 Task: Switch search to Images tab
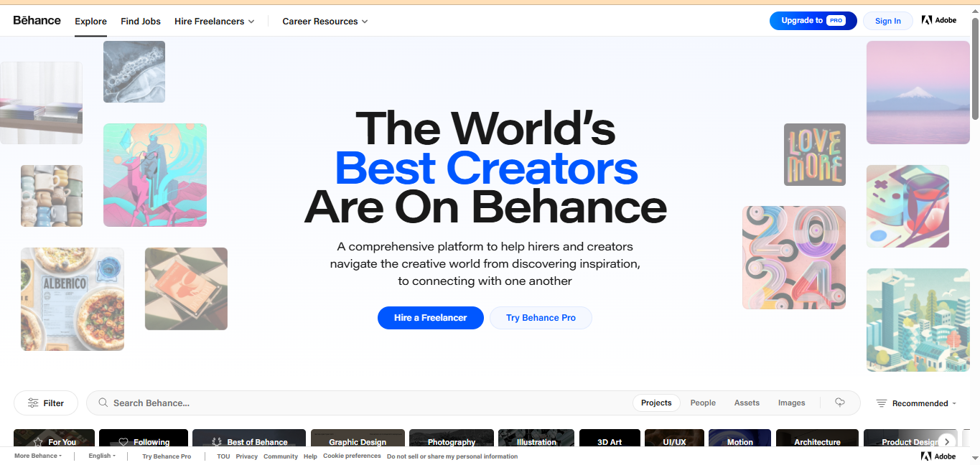(791, 403)
